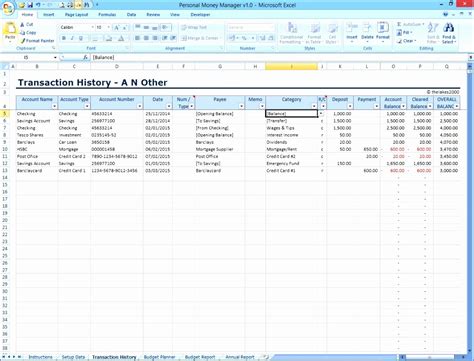Open the Office button menu
474x361 pixels.
(x=7, y=7)
